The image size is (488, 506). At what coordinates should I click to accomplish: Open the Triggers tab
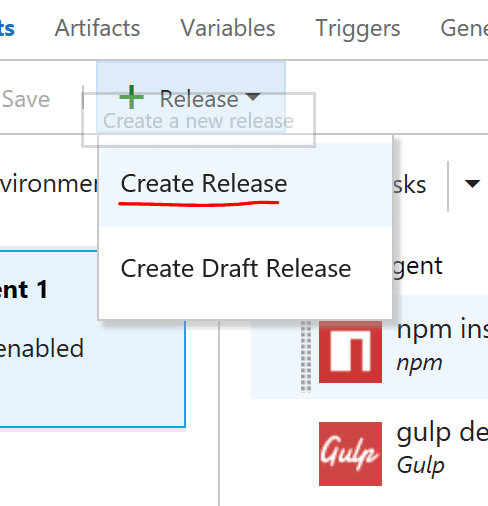click(x=358, y=29)
